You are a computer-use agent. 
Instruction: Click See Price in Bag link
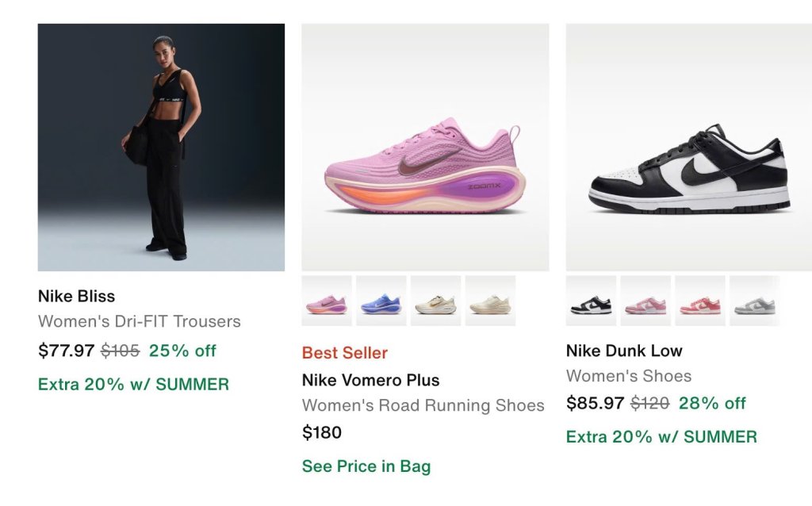tap(366, 466)
